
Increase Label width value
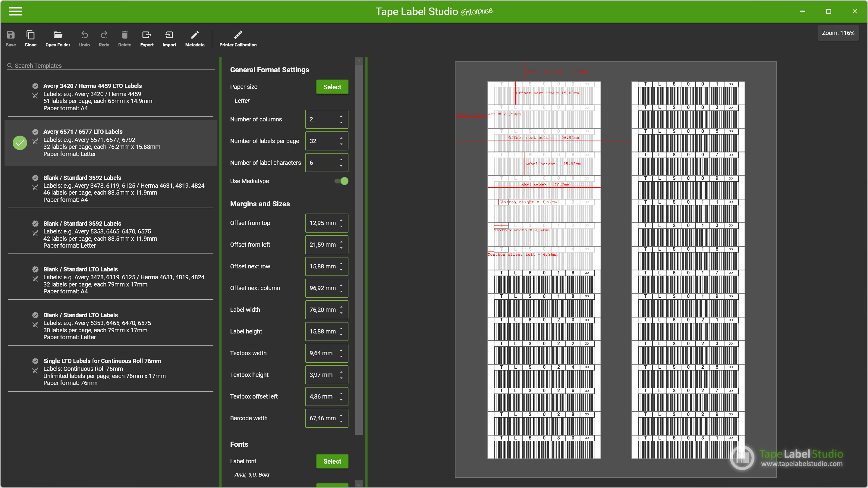coord(341,307)
